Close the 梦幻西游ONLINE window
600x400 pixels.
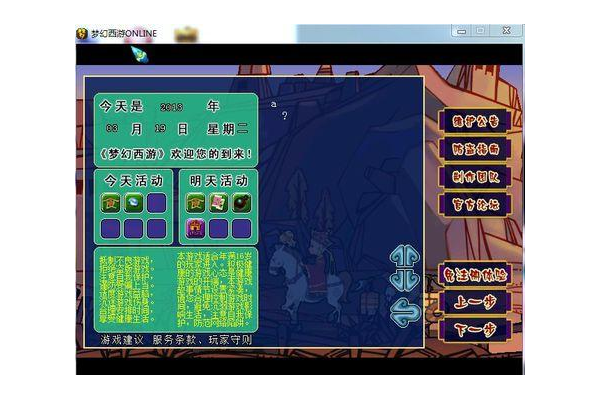coord(506,31)
